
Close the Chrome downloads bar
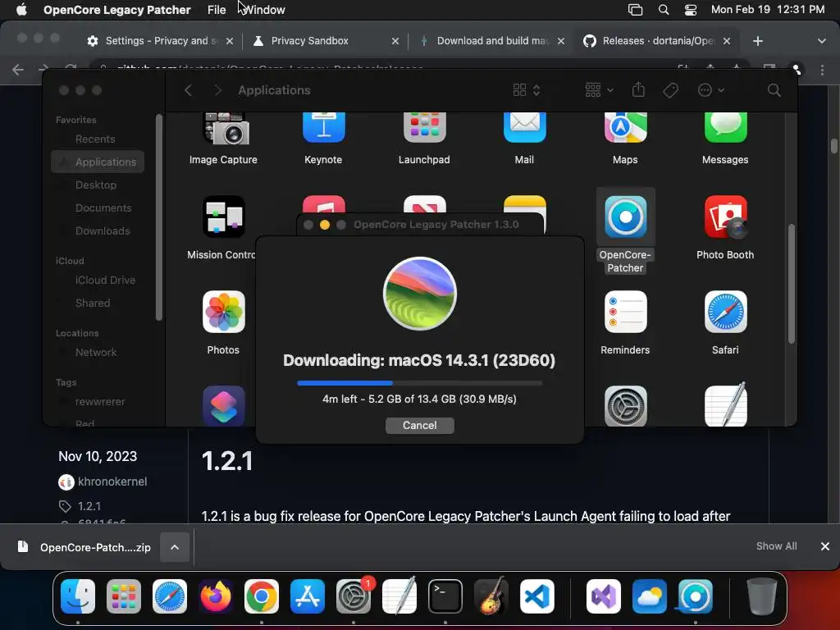click(825, 546)
